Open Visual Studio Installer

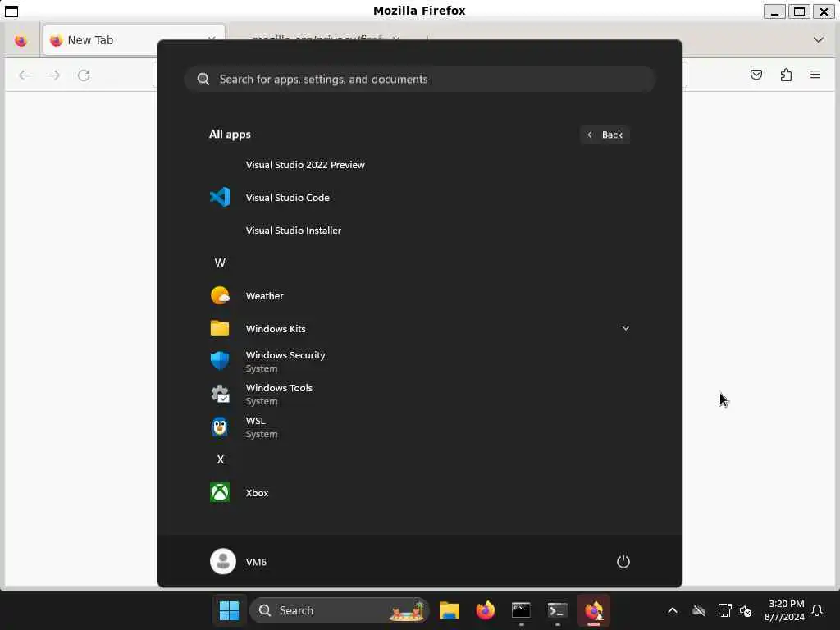[x=419, y=231]
